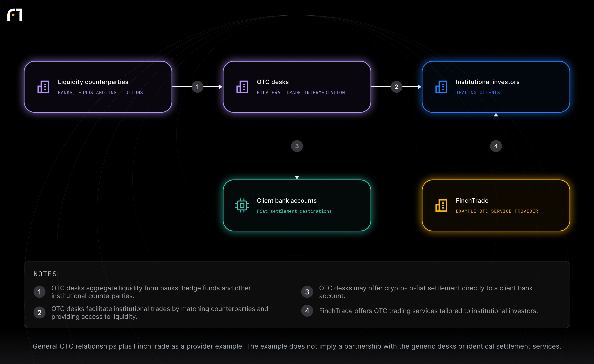Click note 2 text about facilitating institutional trades
The height and width of the screenshot is (364, 594).
(x=160, y=313)
